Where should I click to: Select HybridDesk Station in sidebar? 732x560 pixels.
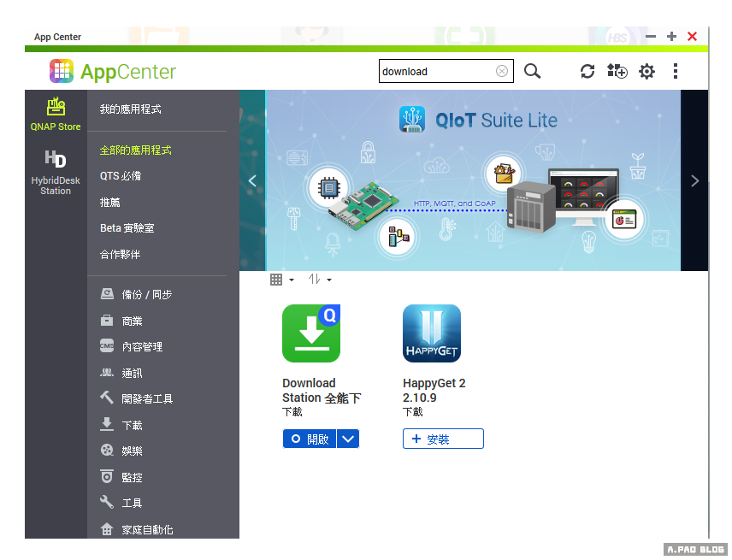(56, 172)
